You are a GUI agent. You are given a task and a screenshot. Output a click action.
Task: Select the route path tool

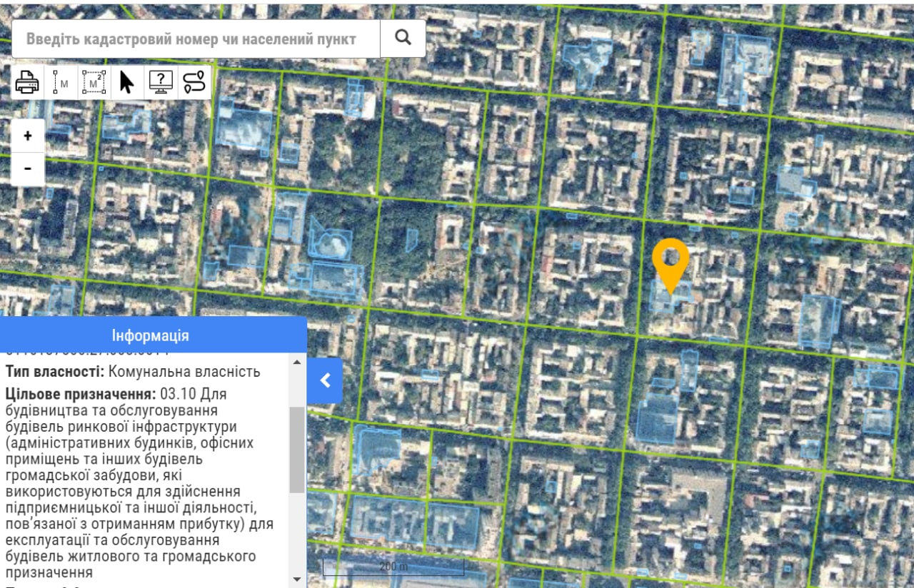pos(194,83)
